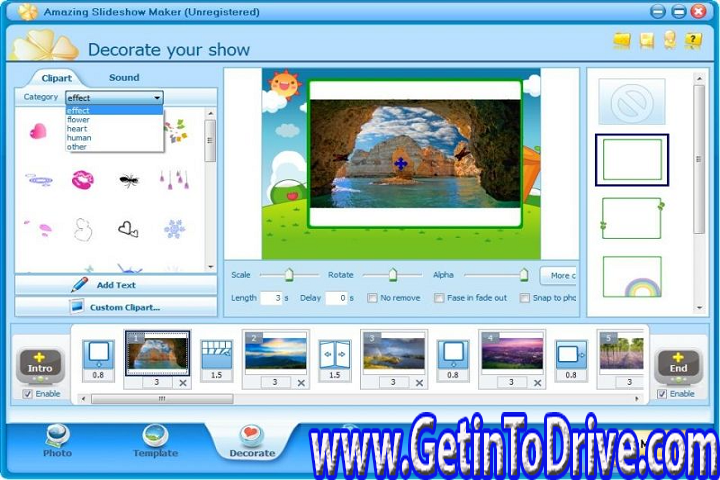Select the plain green border frame
Viewport: 720px width, 480px height.
[632, 160]
